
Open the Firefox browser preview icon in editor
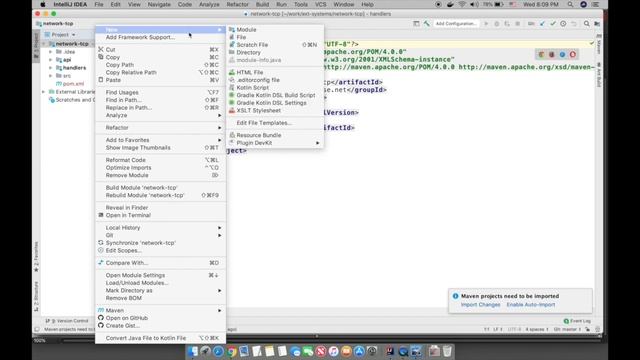coord(552,54)
